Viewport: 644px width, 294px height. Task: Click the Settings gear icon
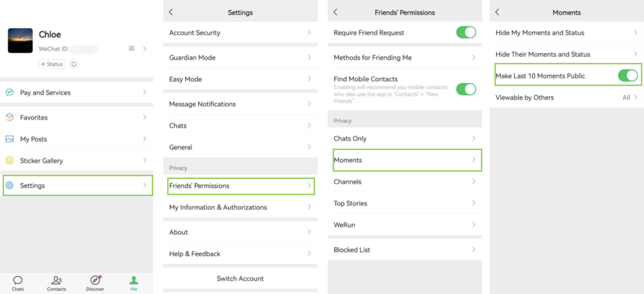pyautogui.click(x=9, y=185)
